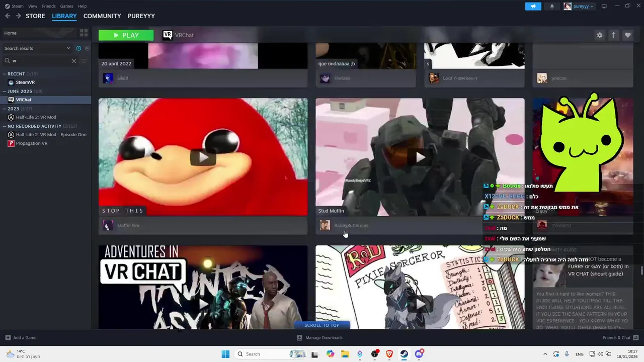Open the Friends menu
This screenshot has height=362, width=644.
point(49,6)
